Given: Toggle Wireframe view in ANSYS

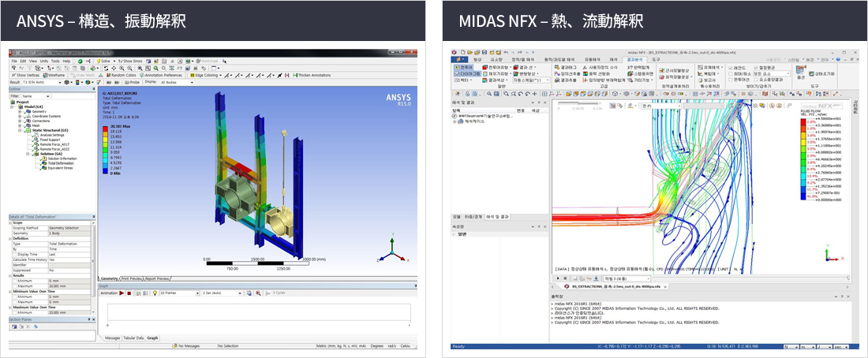Looking at the screenshot, I should pos(54,75).
